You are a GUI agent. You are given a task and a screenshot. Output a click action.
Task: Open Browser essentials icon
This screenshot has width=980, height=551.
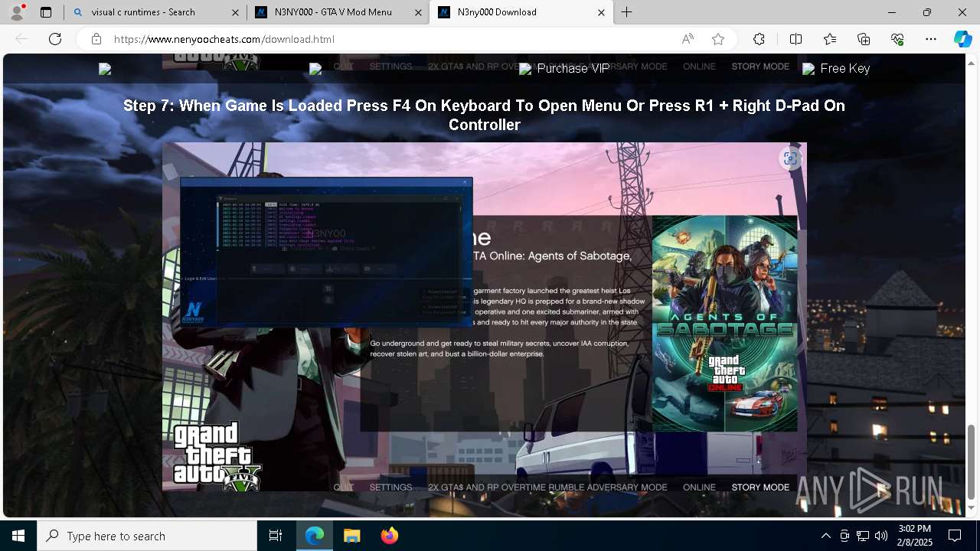(897, 39)
